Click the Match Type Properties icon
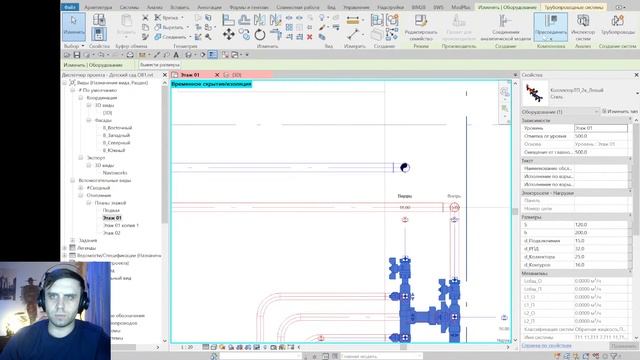 tap(145, 37)
